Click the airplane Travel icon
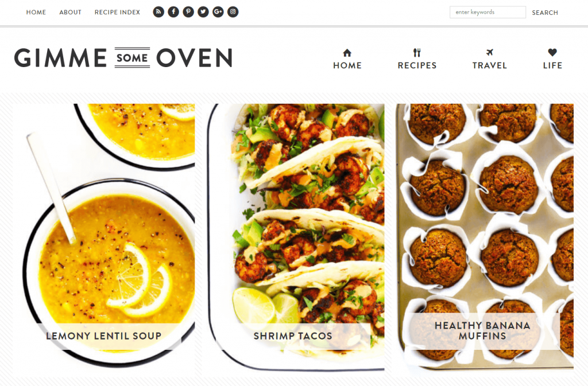 [x=489, y=52]
